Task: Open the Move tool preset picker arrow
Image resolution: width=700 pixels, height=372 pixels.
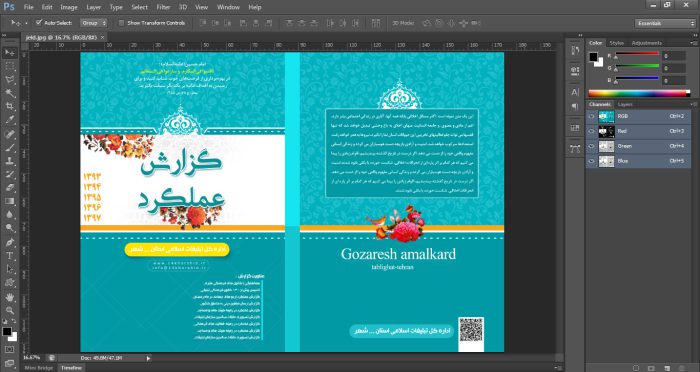Action: pyautogui.click(x=26, y=23)
